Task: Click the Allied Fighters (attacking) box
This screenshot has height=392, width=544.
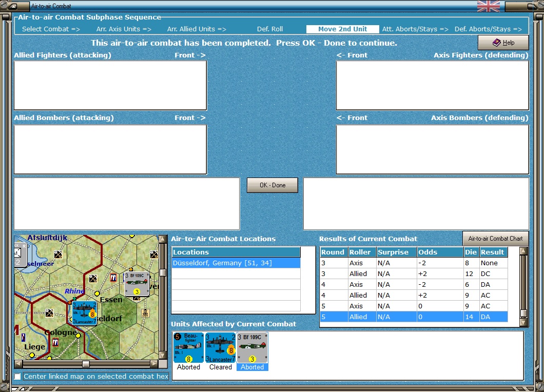Action: (110, 85)
